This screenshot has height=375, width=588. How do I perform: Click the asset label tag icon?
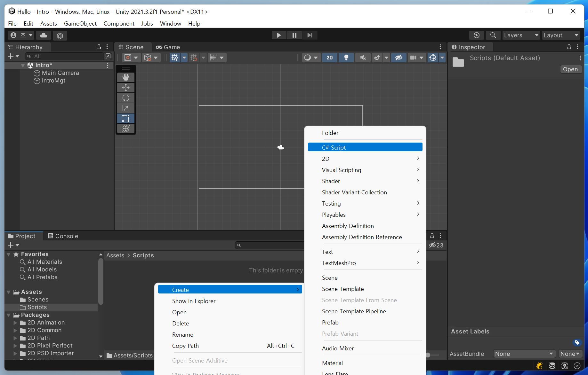click(577, 343)
